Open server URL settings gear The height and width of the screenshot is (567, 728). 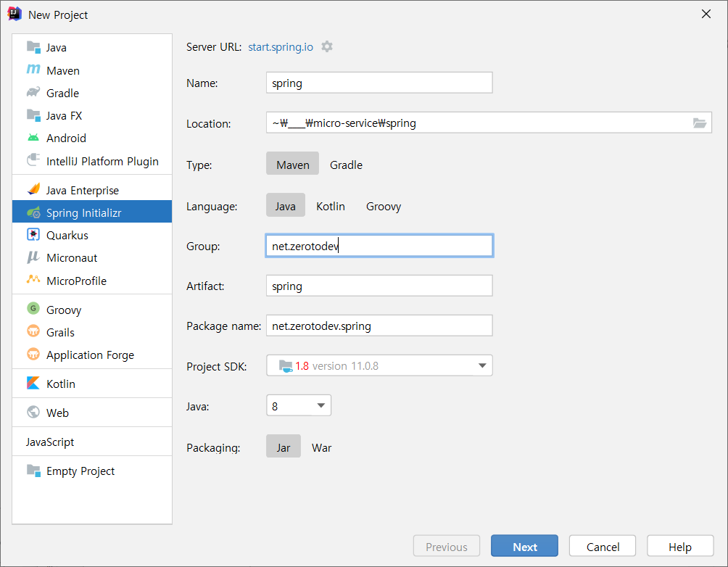(327, 46)
